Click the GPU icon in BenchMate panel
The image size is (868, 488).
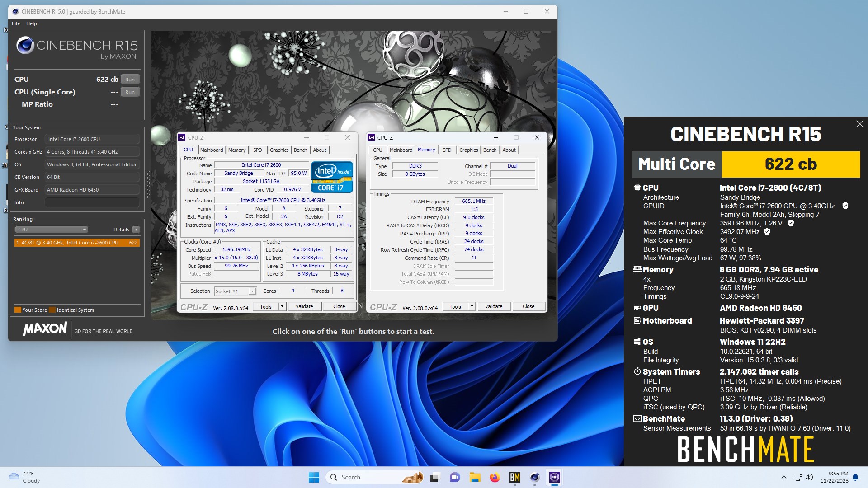point(637,308)
